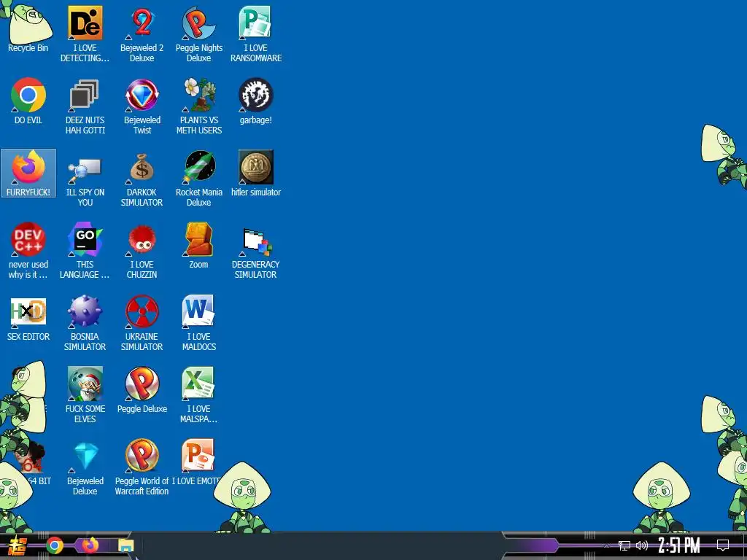Screen dimensions: 747x560
Task: Open File Explorer from the taskbar
Action: [125, 545]
